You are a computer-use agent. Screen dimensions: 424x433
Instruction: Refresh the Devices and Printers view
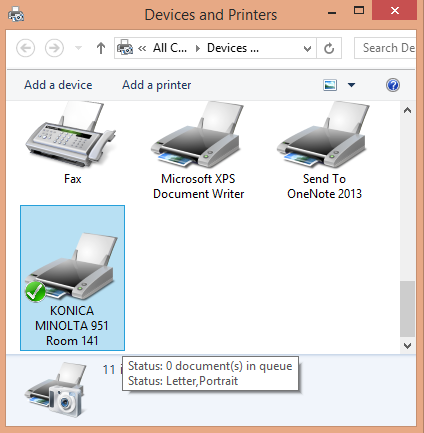click(x=329, y=48)
